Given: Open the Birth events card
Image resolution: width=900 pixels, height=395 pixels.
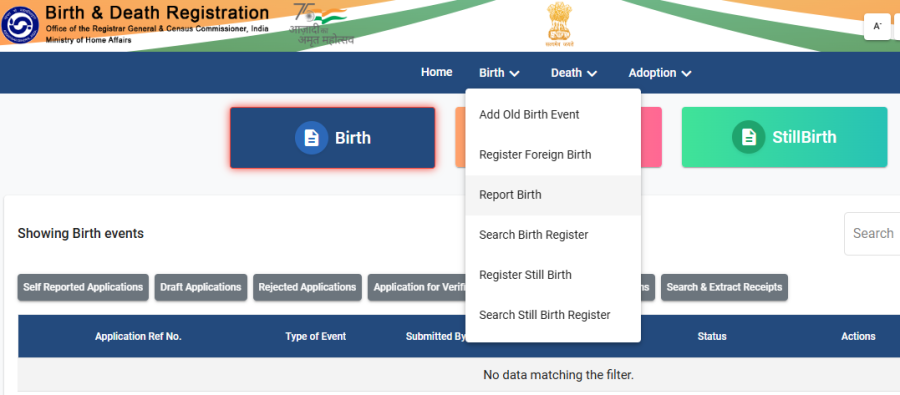Looking at the screenshot, I should [x=332, y=138].
